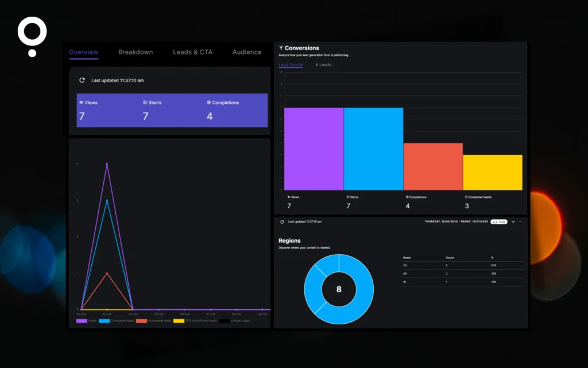The width and height of the screenshot is (588, 368).
Task: Open the three-dot options menu near the date range
Action: click(x=521, y=221)
